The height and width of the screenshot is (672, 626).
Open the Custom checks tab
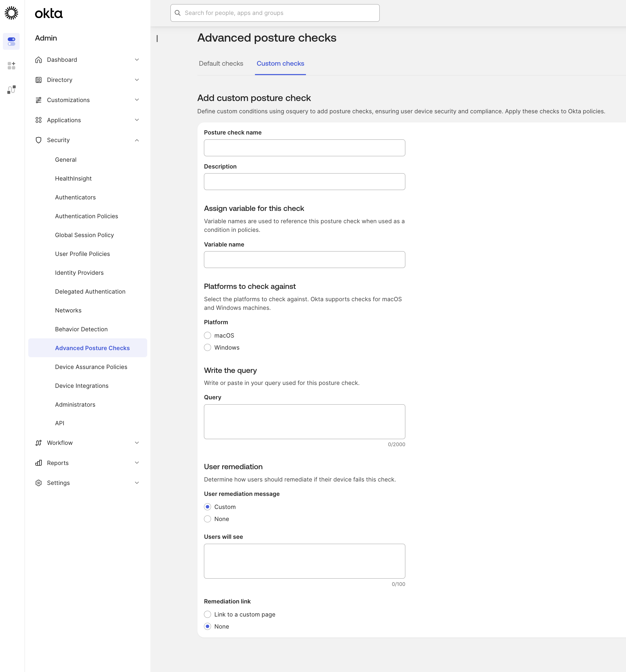pyautogui.click(x=280, y=64)
